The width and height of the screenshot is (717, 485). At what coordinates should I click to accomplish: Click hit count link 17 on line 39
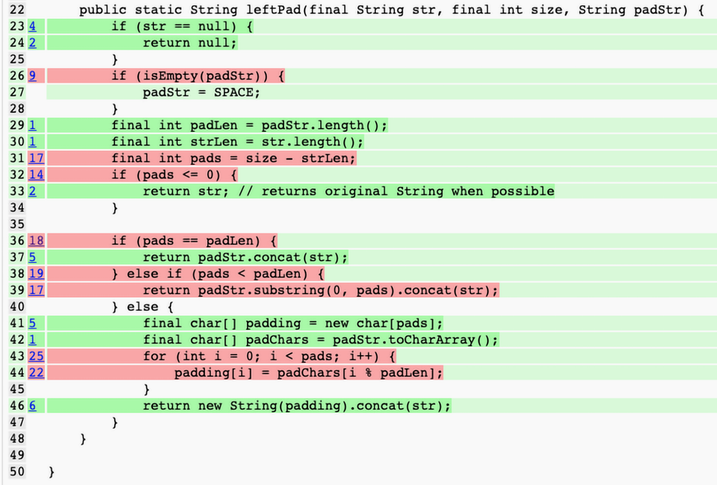37,290
